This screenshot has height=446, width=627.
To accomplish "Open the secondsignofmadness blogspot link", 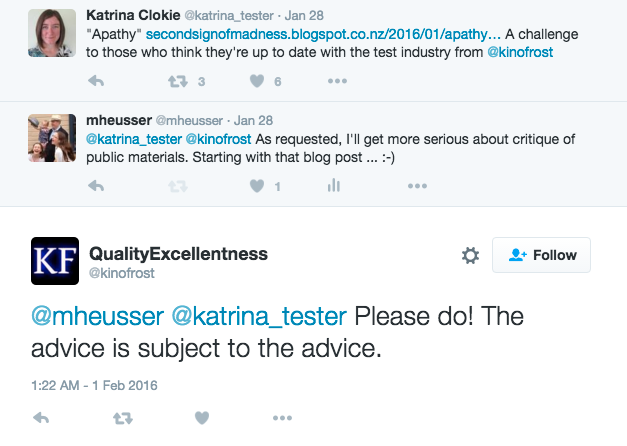I will (x=323, y=34).
